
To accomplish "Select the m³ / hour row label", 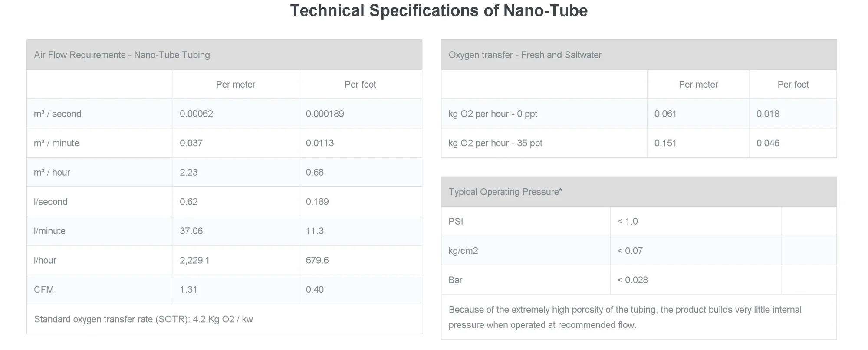I will click(52, 173).
